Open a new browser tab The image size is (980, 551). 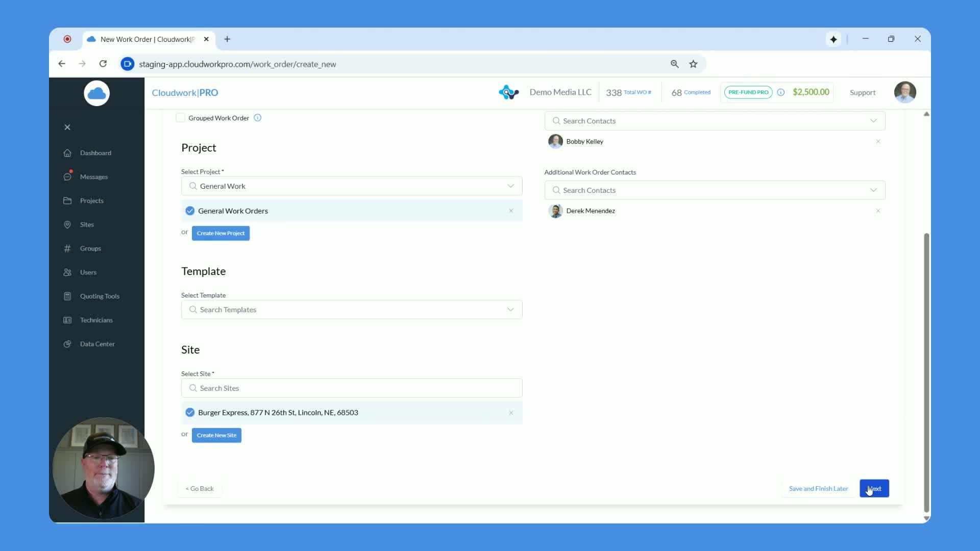tap(227, 39)
